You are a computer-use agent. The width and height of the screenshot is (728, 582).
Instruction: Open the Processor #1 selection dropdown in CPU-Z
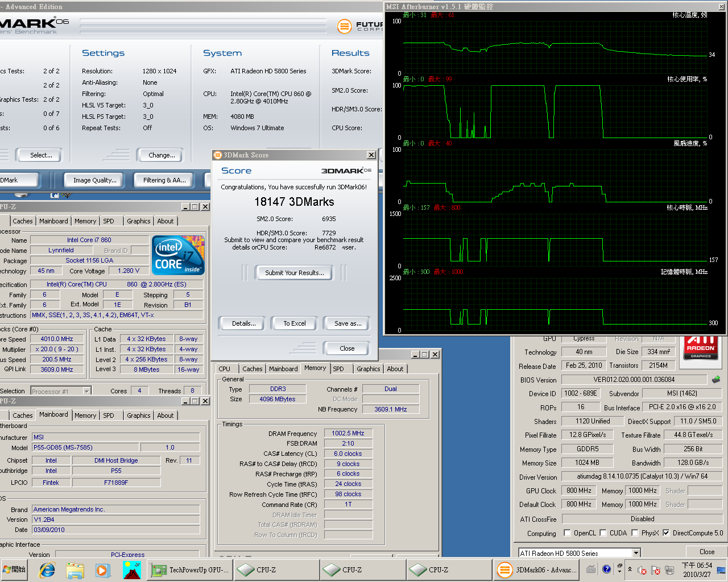[x=87, y=391]
